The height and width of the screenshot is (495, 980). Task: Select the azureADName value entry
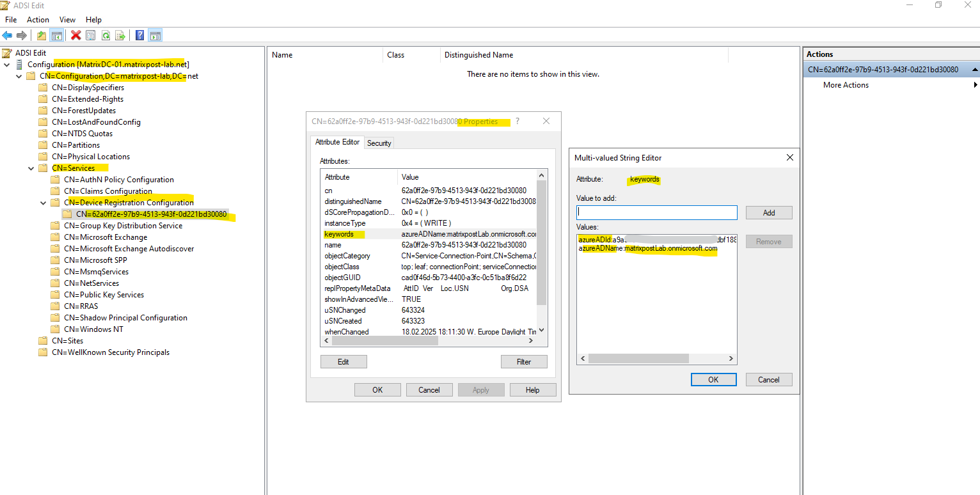click(648, 248)
